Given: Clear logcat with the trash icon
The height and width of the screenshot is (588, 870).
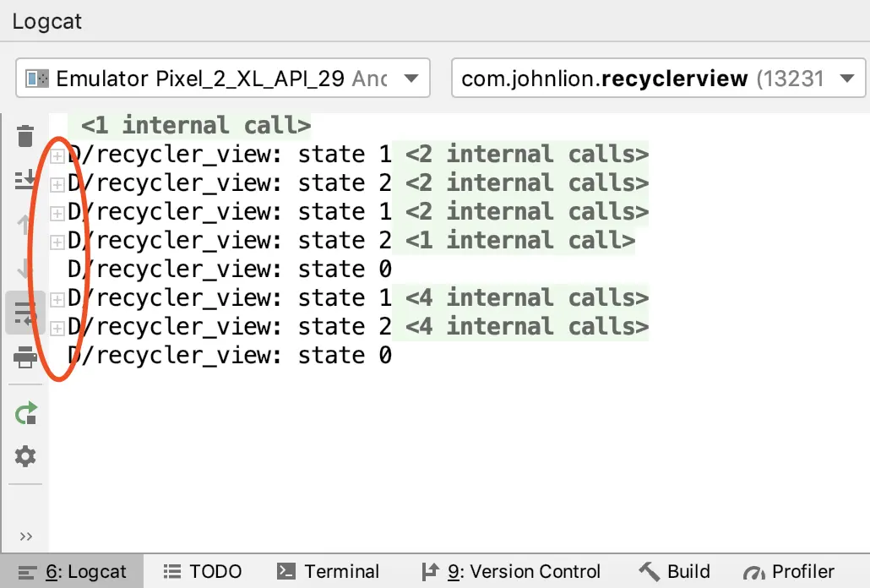Looking at the screenshot, I should 25,136.
